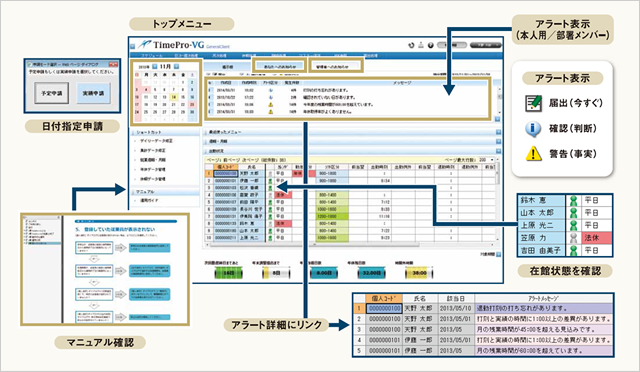Click the refresh icon in TimePro-VG header
This screenshot has width=640, height=372.
(411, 45)
